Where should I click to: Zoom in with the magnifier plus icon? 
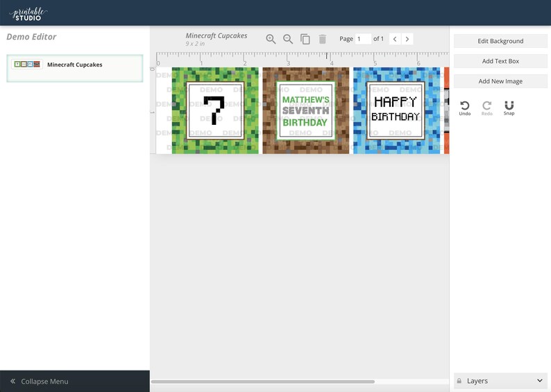point(271,39)
